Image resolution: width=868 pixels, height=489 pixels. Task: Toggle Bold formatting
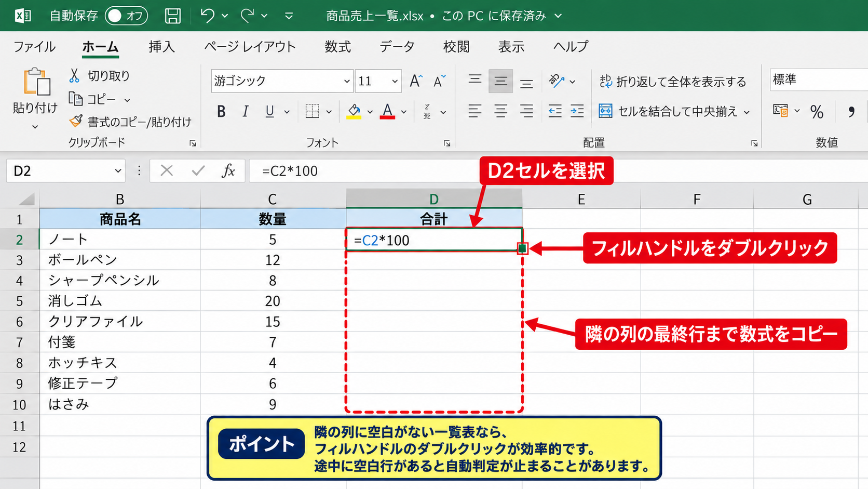(221, 111)
